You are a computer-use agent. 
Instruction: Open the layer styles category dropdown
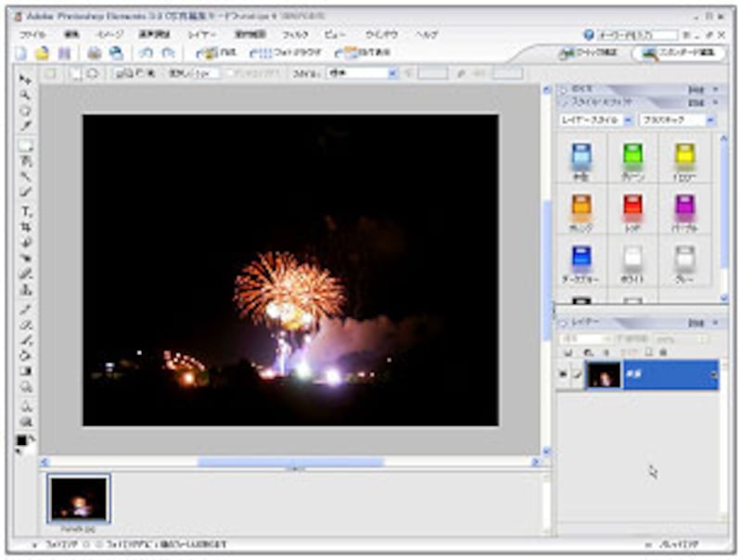628,121
